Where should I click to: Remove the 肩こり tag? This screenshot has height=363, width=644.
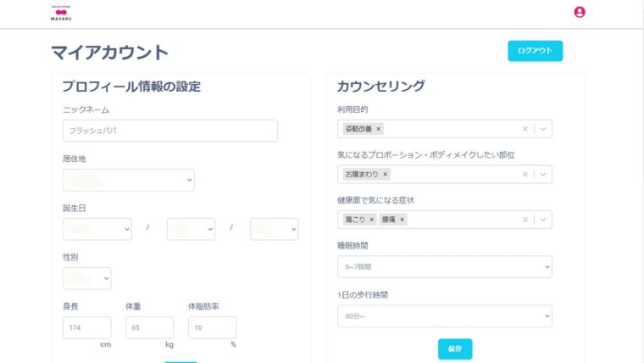click(372, 220)
